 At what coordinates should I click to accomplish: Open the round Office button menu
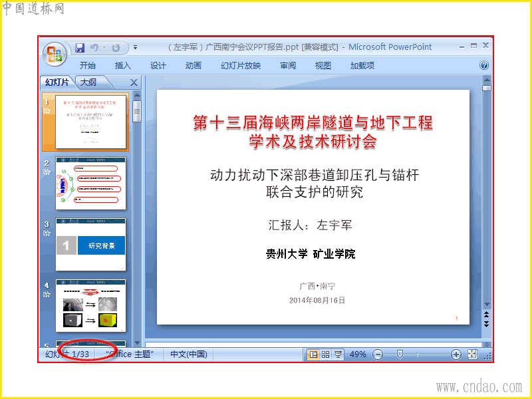pyautogui.click(x=55, y=53)
